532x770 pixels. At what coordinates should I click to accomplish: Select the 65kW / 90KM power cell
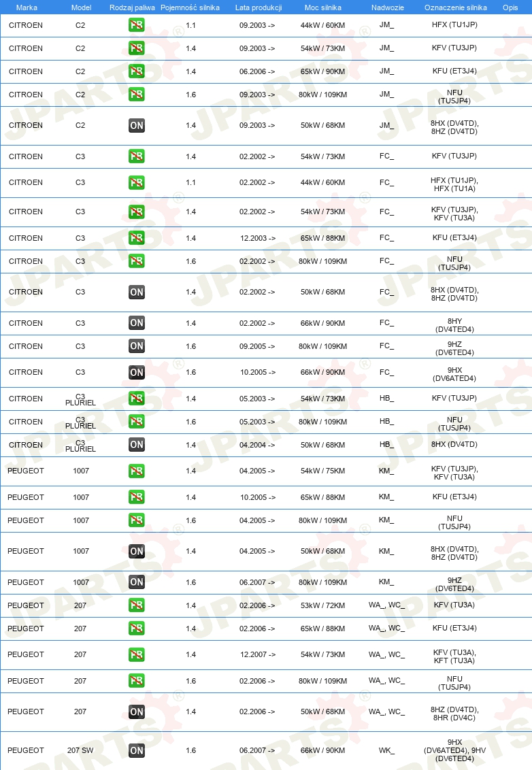(x=322, y=71)
